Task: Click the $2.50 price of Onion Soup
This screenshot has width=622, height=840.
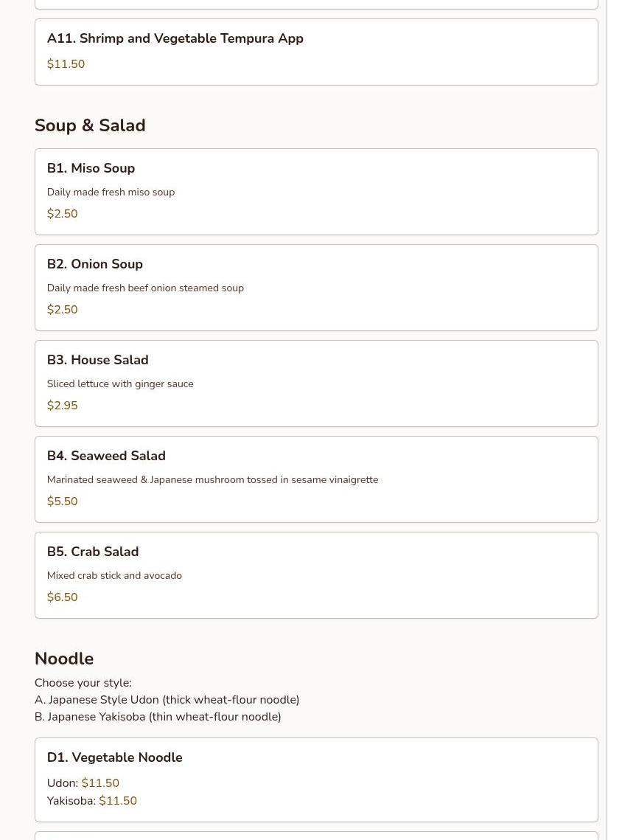Action: coord(62,310)
